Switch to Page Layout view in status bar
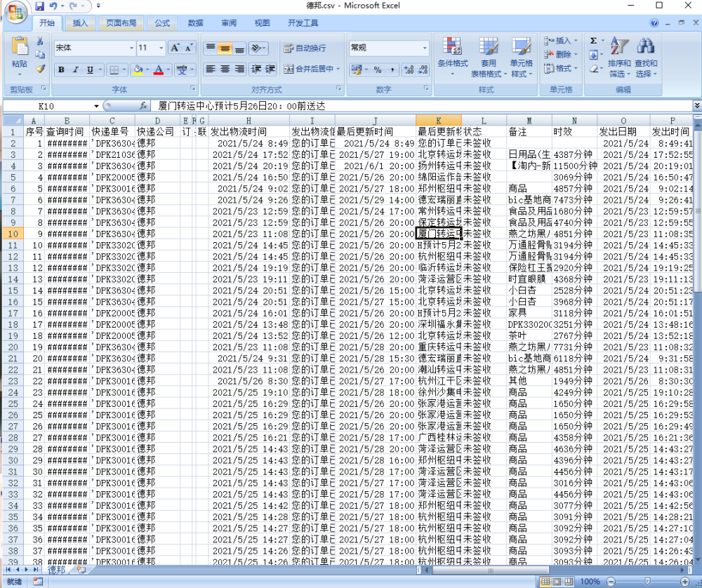Screen dimensions: 702x588 point(557,582)
